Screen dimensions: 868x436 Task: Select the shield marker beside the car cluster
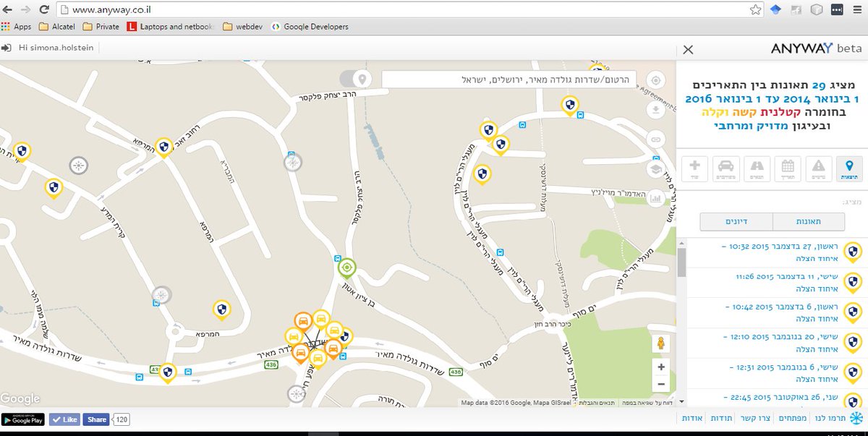pos(346,337)
